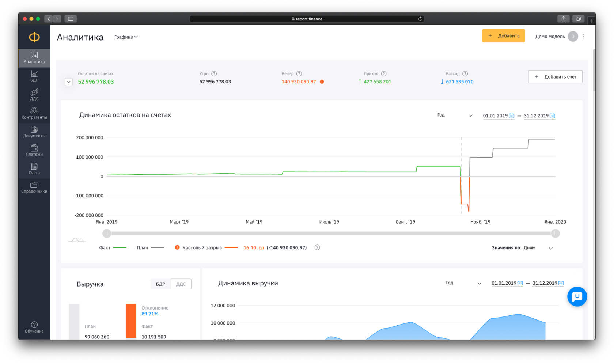Click the chart range slider left handle

[107, 233]
